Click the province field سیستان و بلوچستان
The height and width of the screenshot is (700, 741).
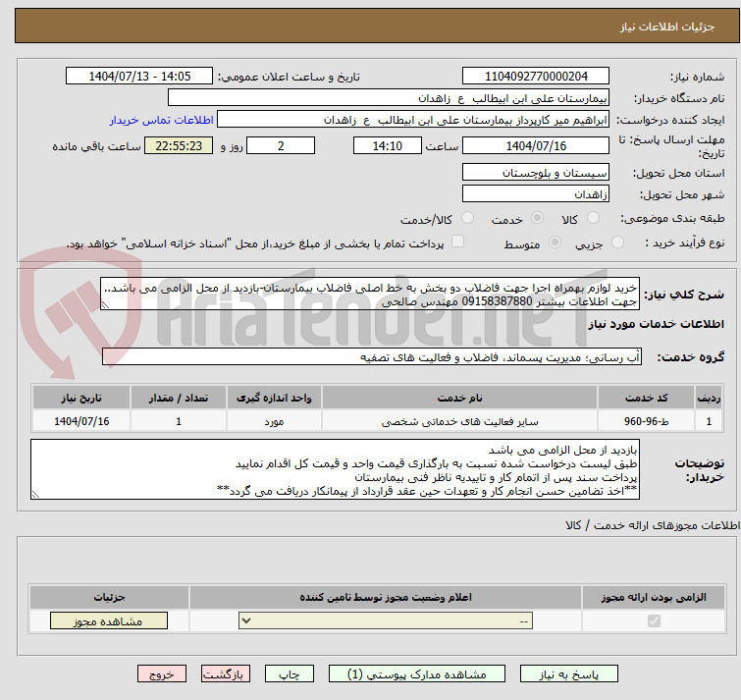coord(536,173)
